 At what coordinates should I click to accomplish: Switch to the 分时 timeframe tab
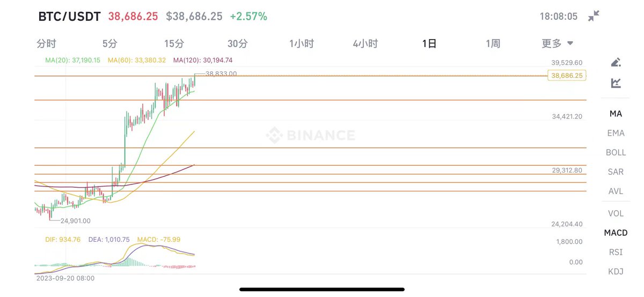point(46,43)
